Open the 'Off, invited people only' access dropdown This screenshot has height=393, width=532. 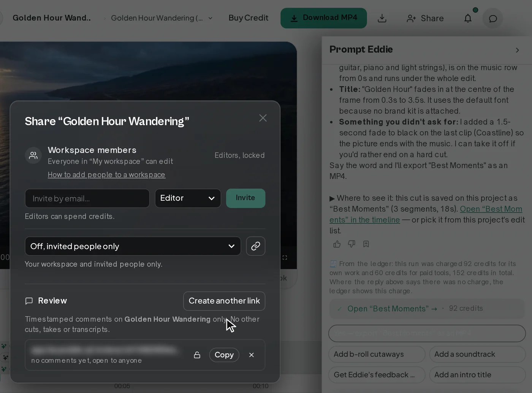pyautogui.click(x=133, y=246)
